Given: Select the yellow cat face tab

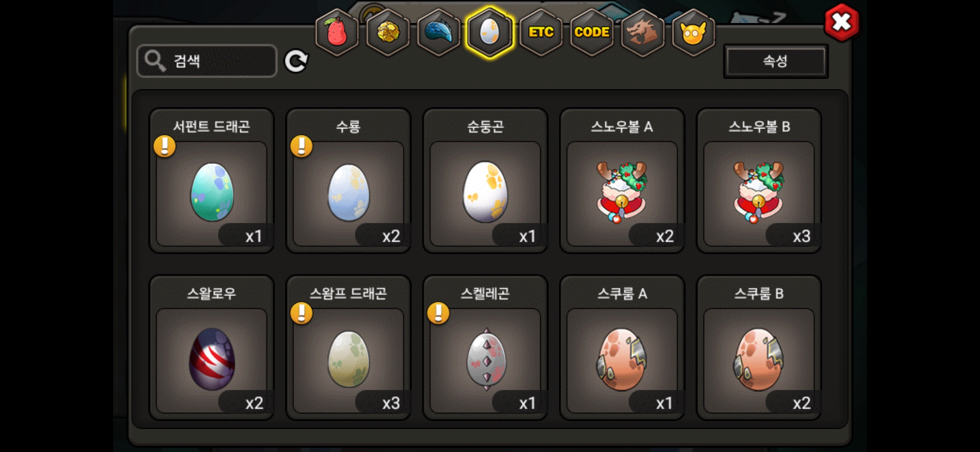Looking at the screenshot, I should (x=694, y=33).
